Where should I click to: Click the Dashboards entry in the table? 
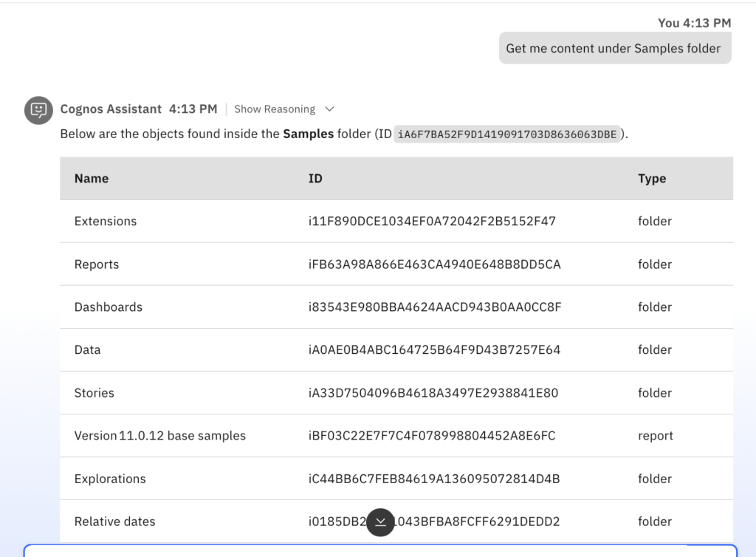(109, 307)
